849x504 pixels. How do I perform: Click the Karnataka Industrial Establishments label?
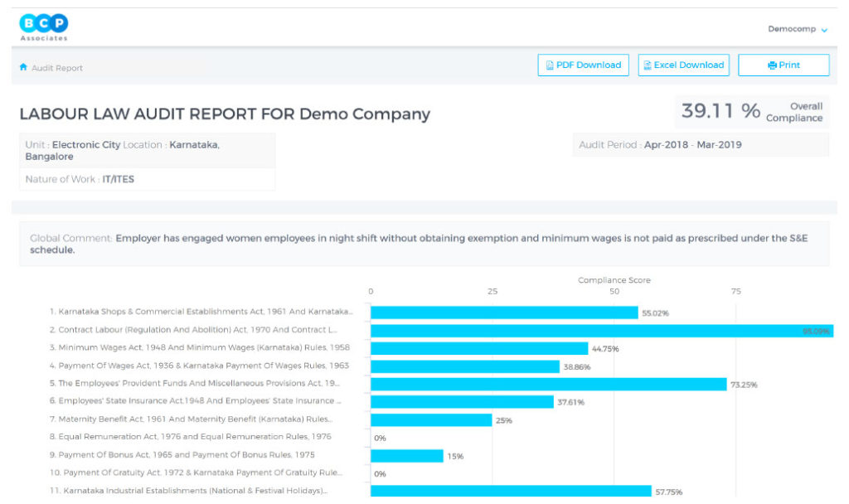point(188,491)
